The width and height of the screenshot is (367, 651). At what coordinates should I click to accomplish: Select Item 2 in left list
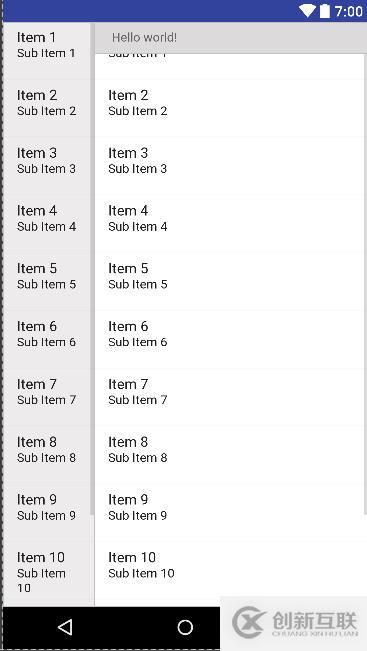[x=48, y=108]
